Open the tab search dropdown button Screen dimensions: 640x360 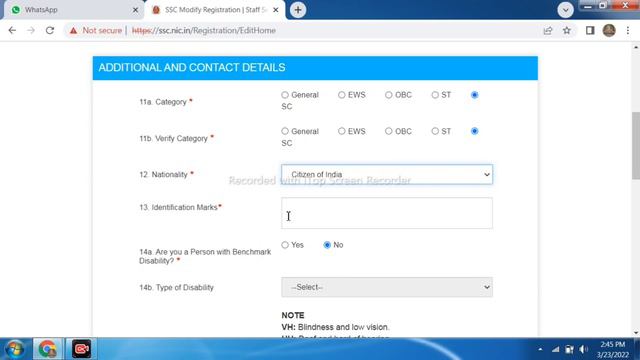coord(565,10)
